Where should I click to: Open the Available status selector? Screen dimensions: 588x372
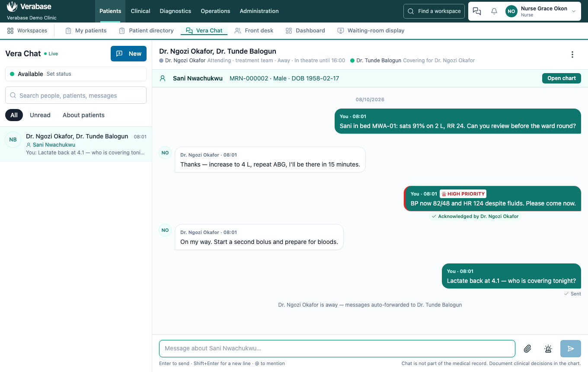[x=76, y=74]
